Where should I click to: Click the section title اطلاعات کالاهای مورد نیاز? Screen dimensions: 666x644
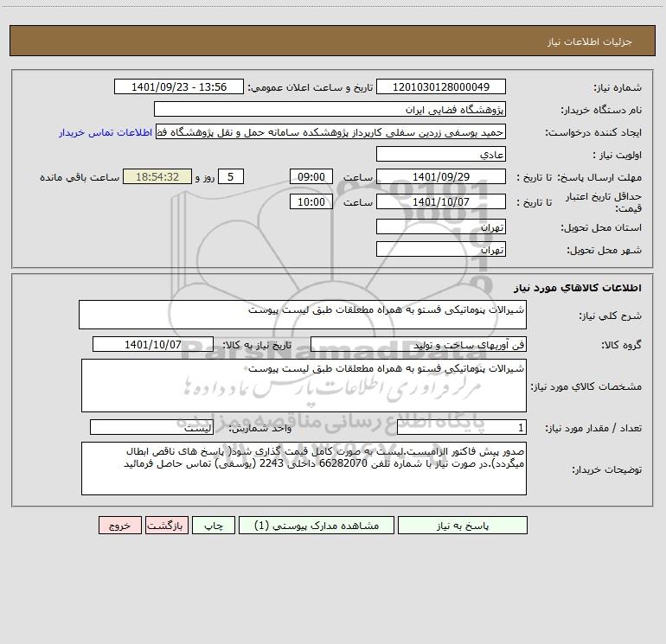[x=577, y=288]
